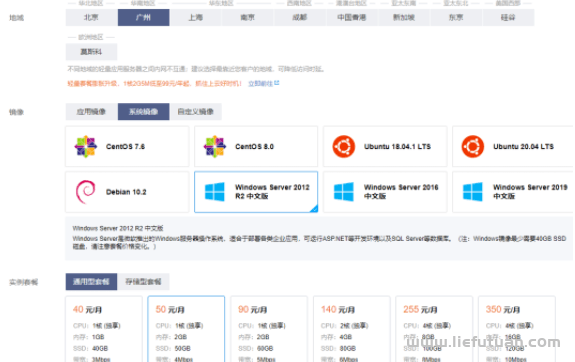
Task: Click the Windows Server 2019 logo
Action: (x=473, y=192)
